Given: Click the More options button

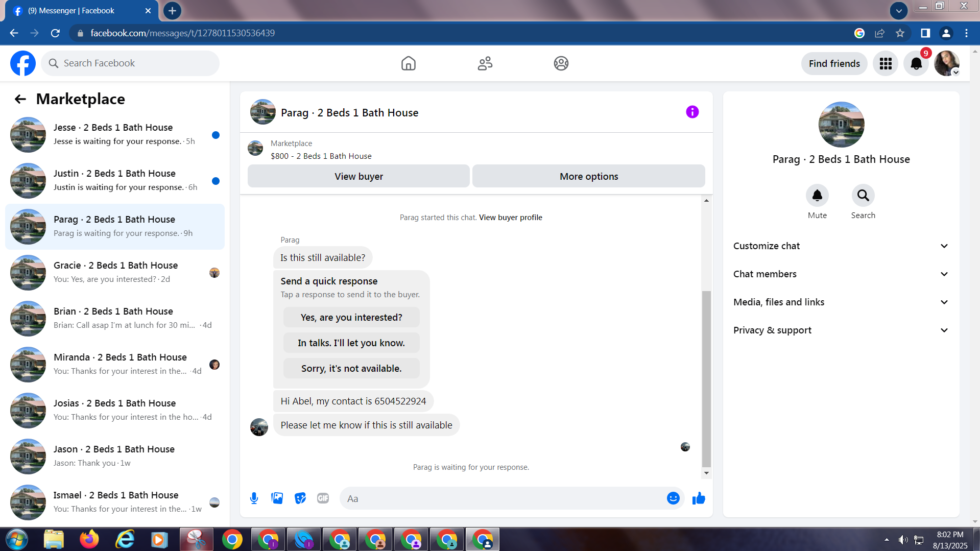Looking at the screenshot, I should pyautogui.click(x=589, y=176).
